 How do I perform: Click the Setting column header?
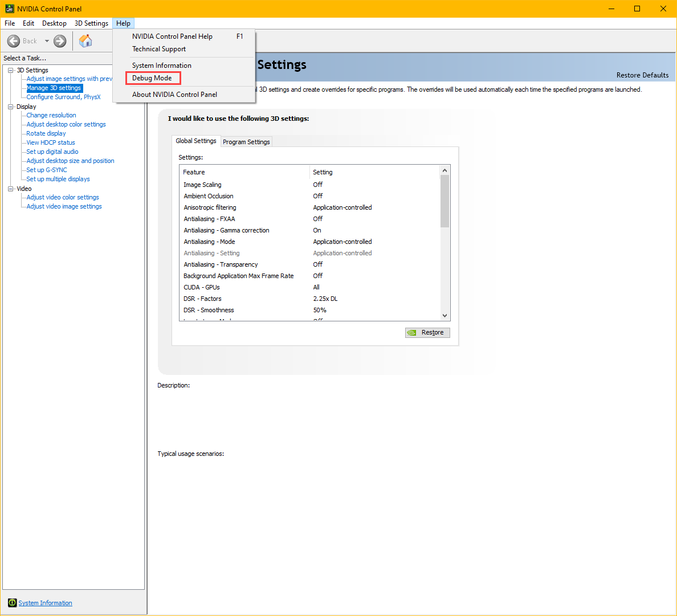pyautogui.click(x=375, y=172)
